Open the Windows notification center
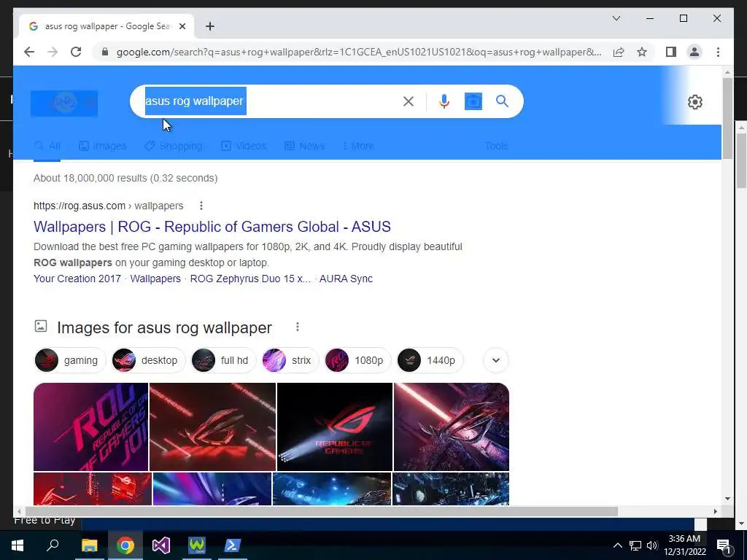 tap(724, 545)
